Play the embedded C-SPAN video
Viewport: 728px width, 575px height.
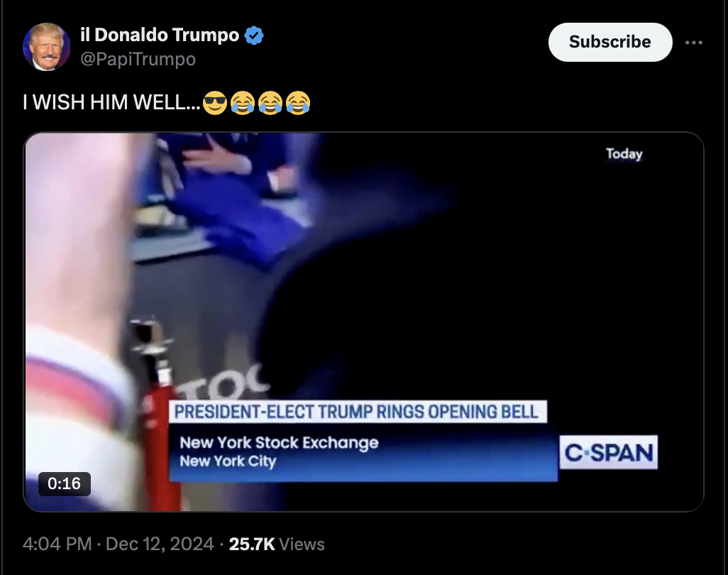click(363, 322)
